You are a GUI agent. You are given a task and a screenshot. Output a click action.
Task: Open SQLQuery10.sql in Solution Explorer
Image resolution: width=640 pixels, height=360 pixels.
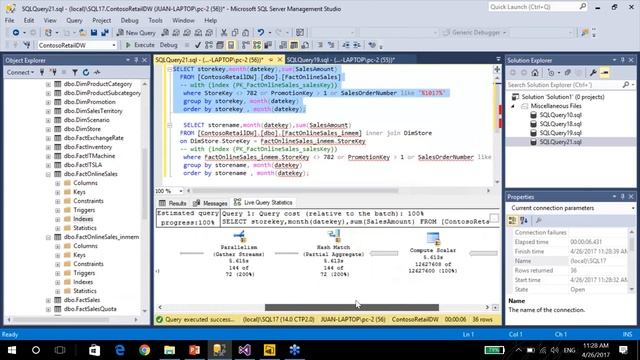[560, 115]
